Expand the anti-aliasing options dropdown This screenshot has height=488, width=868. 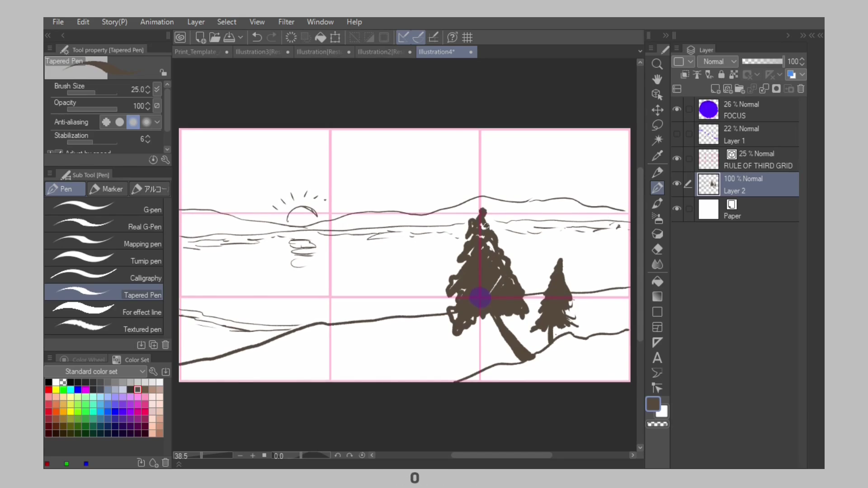point(157,122)
